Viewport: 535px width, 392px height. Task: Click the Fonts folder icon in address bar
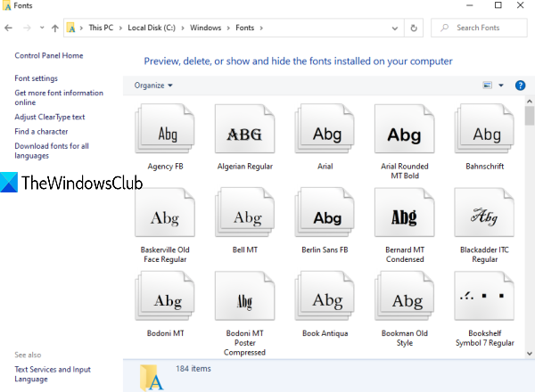(71, 28)
